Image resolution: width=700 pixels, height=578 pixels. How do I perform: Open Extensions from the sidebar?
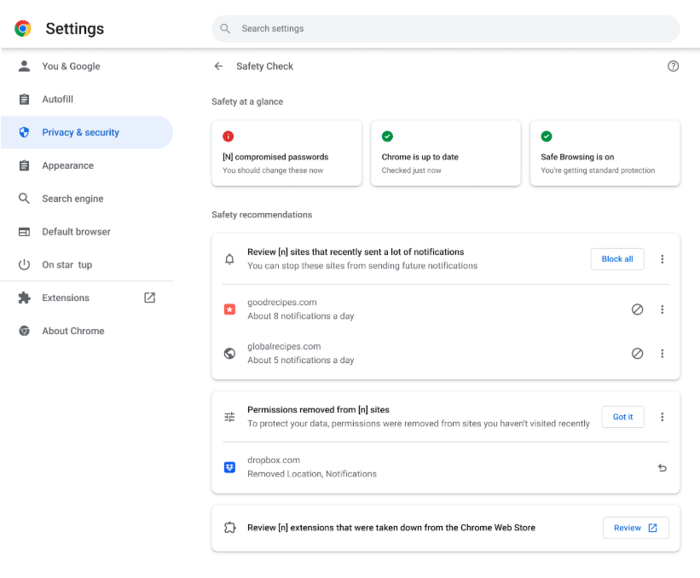tap(87, 298)
